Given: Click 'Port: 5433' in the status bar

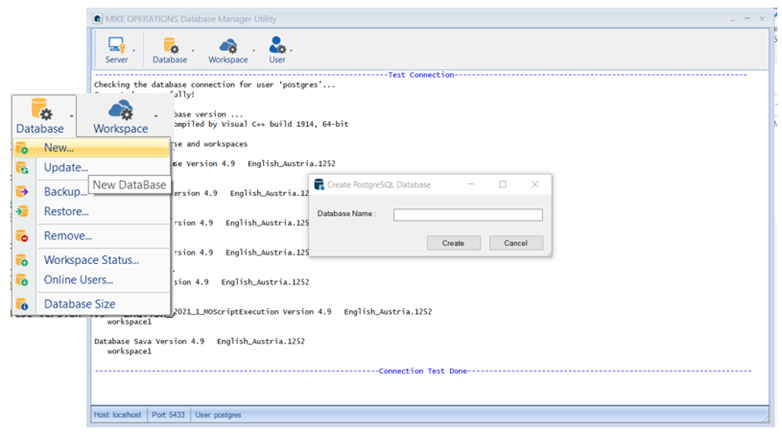Looking at the screenshot, I should pyautogui.click(x=168, y=415).
